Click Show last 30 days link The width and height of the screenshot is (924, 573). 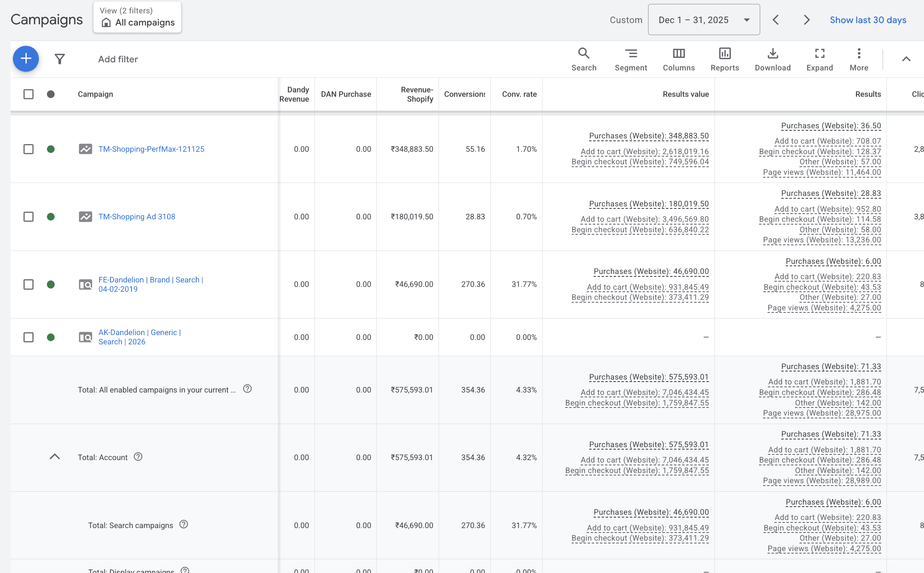click(x=868, y=20)
